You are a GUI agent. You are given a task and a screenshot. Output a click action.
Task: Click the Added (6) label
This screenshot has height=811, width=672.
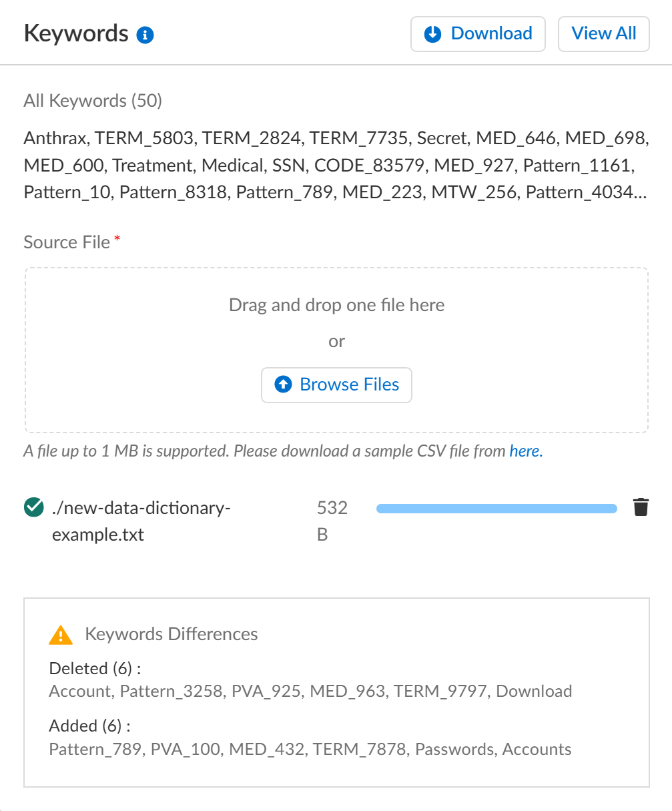pyautogui.click(x=89, y=726)
